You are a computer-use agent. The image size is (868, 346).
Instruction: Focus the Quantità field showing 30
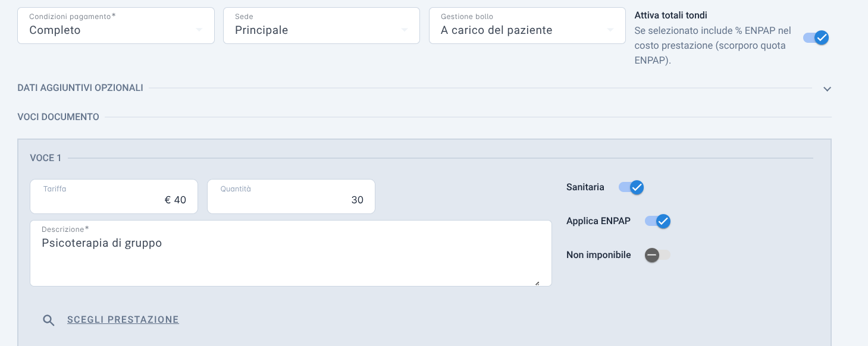[x=291, y=196]
